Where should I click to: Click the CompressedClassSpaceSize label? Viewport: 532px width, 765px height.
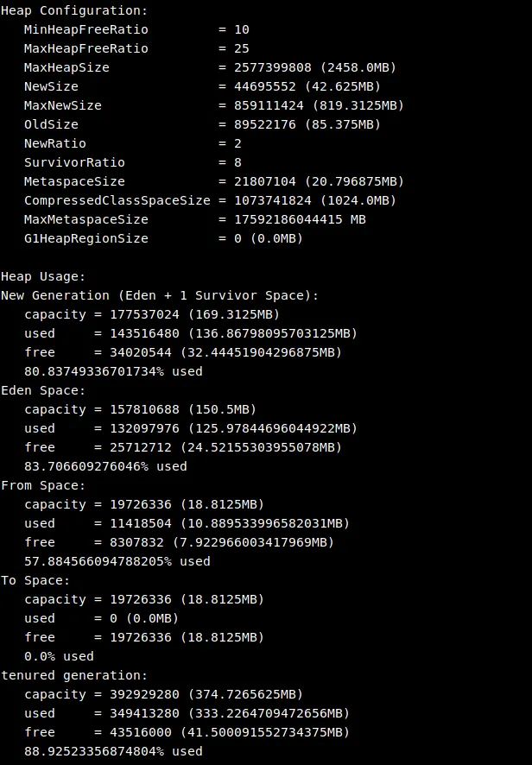[x=117, y=200]
